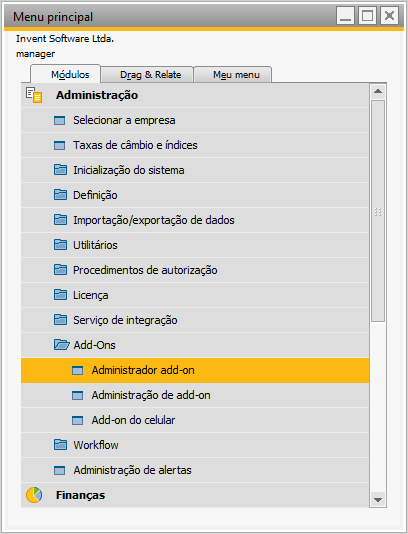Click the Administração module icon

coord(34,95)
